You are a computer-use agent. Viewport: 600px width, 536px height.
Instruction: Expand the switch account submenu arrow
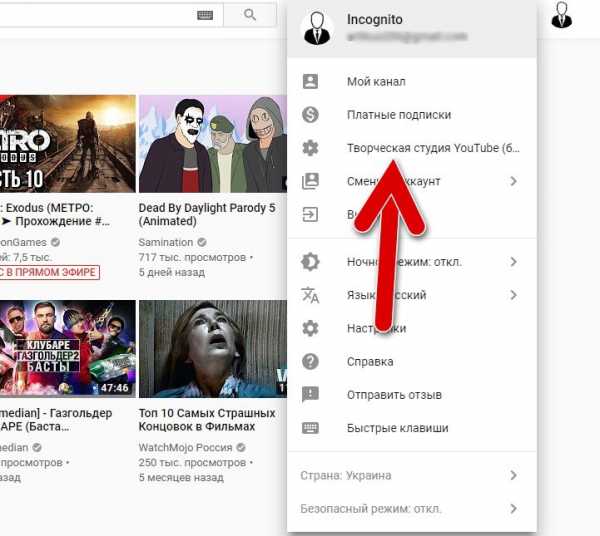513,181
